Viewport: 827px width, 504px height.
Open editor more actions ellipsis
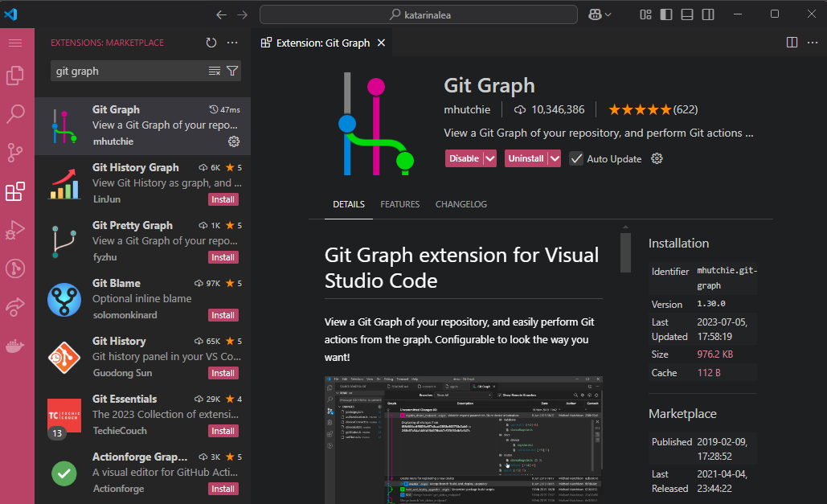(x=813, y=43)
